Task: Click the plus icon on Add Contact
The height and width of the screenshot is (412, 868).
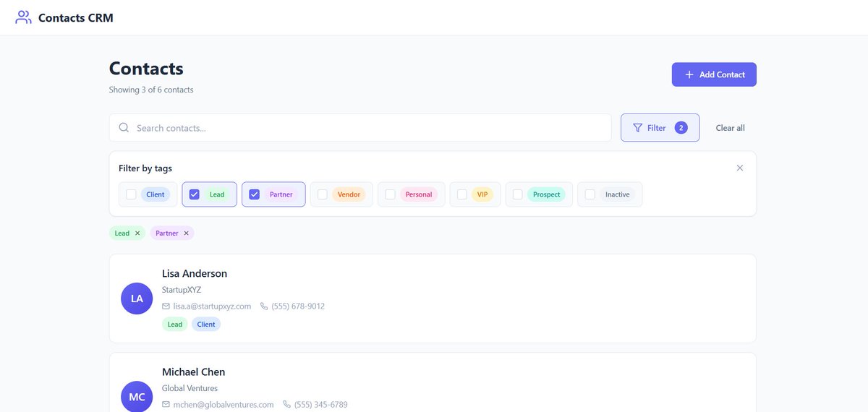Action: point(689,74)
